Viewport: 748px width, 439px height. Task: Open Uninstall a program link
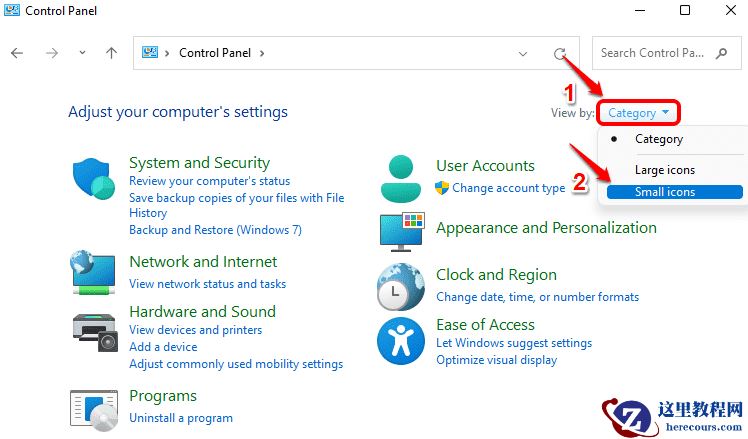tap(181, 418)
